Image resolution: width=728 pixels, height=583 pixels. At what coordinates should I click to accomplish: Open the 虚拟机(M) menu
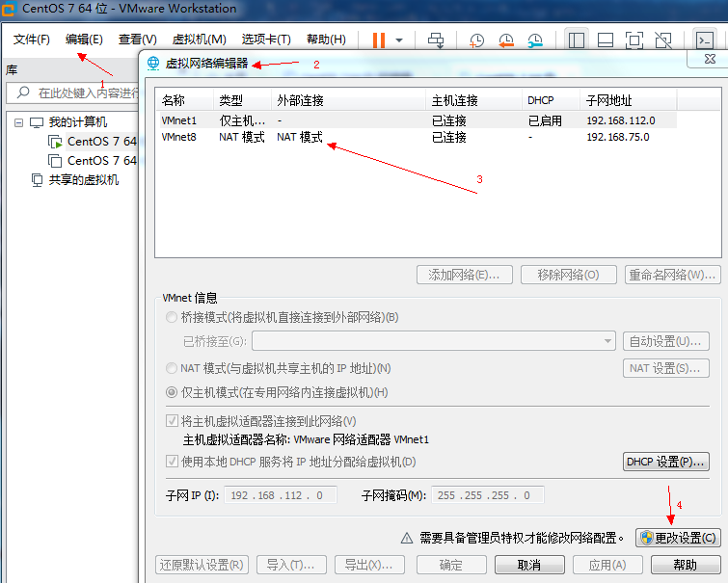pyautogui.click(x=200, y=40)
